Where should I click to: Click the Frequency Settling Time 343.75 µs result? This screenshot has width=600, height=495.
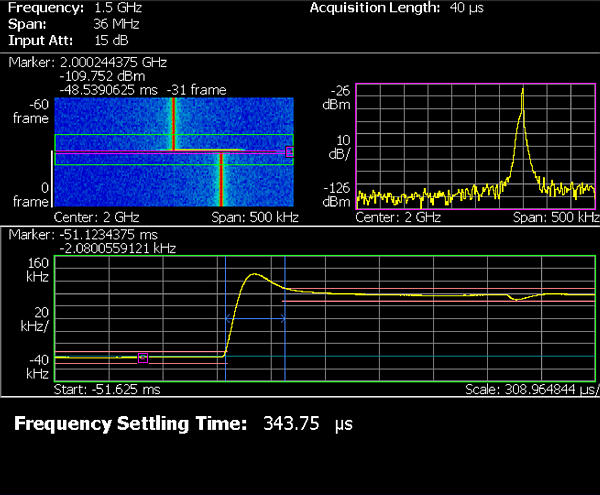(x=184, y=424)
